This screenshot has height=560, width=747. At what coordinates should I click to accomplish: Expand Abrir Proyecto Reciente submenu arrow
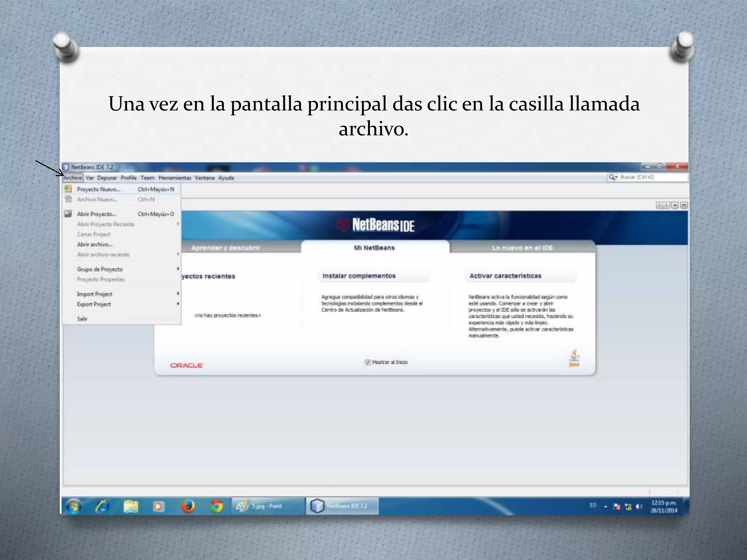coord(178,224)
